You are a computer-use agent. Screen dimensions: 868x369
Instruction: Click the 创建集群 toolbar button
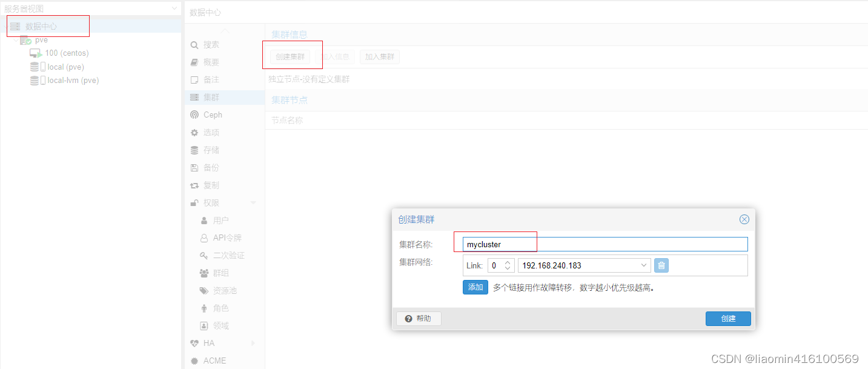(x=290, y=57)
